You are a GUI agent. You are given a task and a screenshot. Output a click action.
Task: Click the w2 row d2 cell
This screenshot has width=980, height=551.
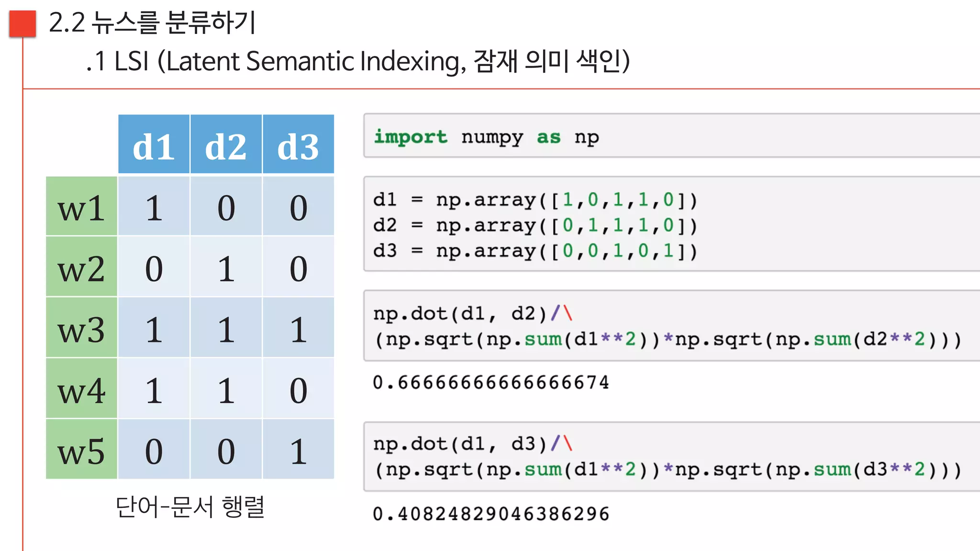pyautogui.click(x=226, y=266)
